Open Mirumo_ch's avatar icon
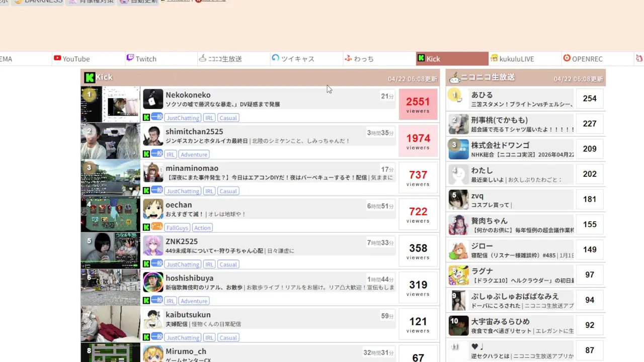Viewport: 644px width, 362px height. click(x=153, y=354)
